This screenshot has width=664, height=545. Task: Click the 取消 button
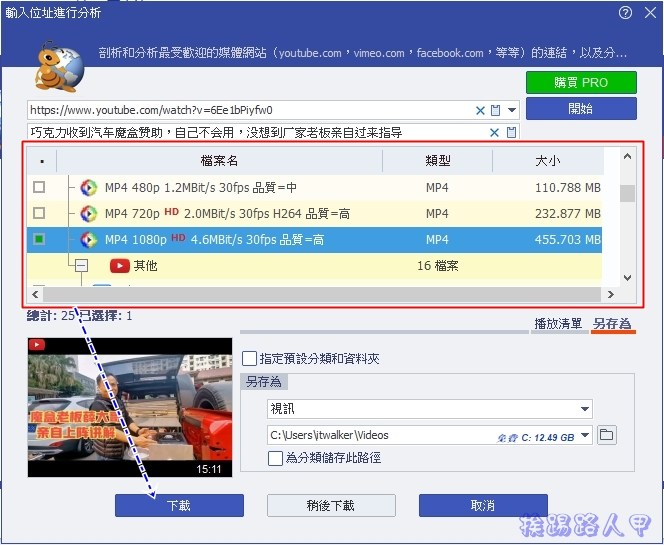[x=483, y=505]
